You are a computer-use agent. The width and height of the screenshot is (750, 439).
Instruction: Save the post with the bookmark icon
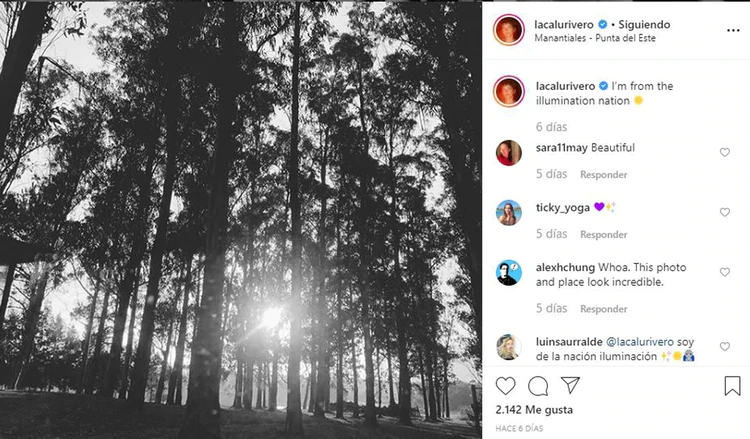[x=732, y=386]
